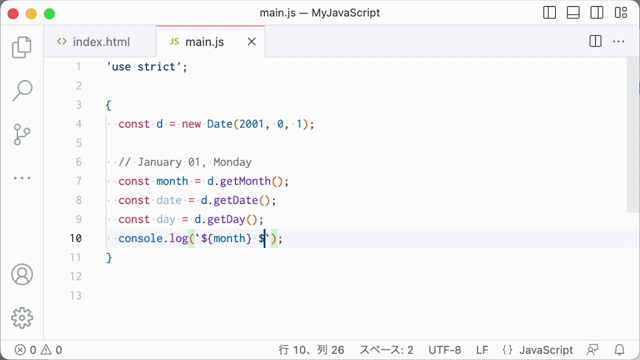Open notifications bell
The height and width of the screenshot is (360, 640).
620,350
